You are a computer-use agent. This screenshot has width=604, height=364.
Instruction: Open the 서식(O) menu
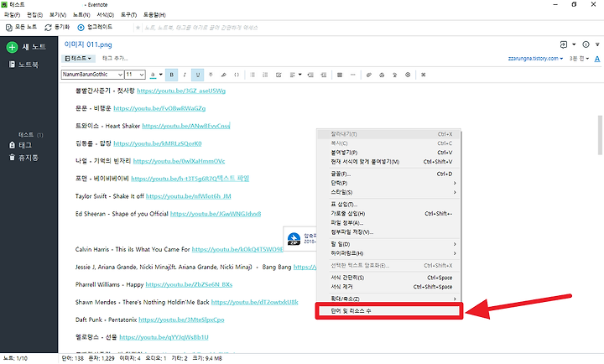click(105, 14)
